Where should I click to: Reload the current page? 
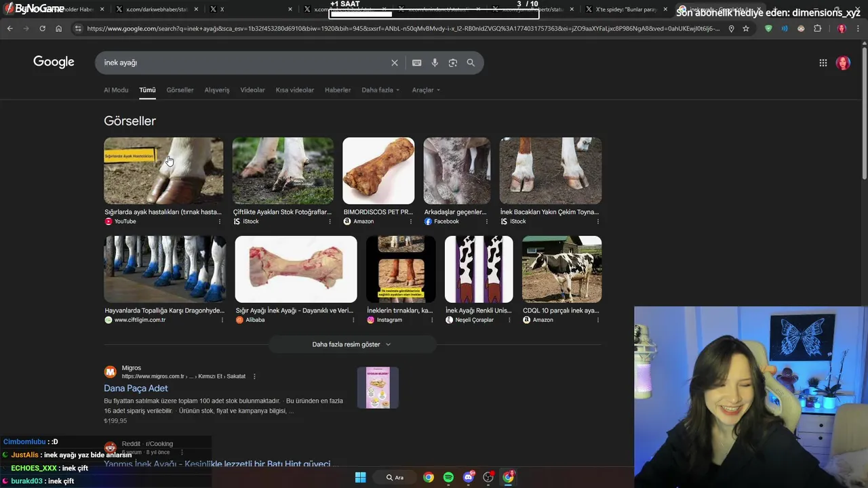tap(42, 28)
